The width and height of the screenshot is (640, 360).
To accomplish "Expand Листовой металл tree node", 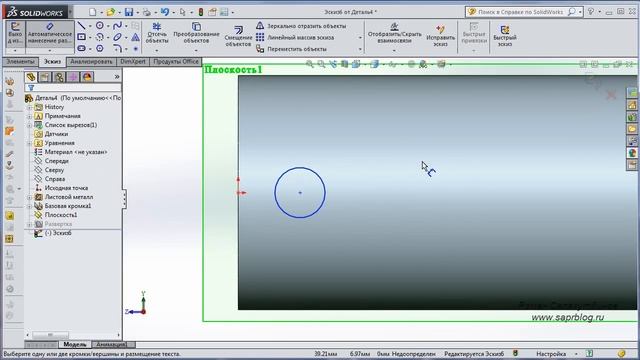I will pyautogui.click(x=29, y=197).
